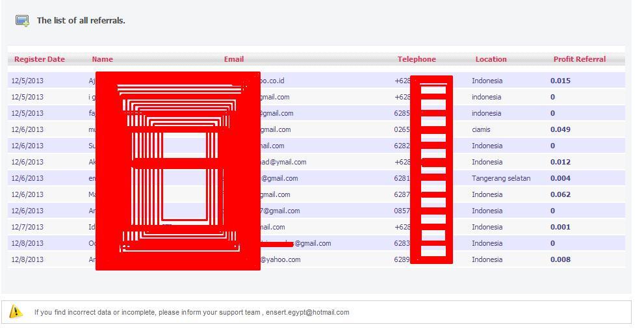The width and height of the screenshot is (644, 329).
Task: Select the 0.049 profit value
Action: tap(560, 129)
